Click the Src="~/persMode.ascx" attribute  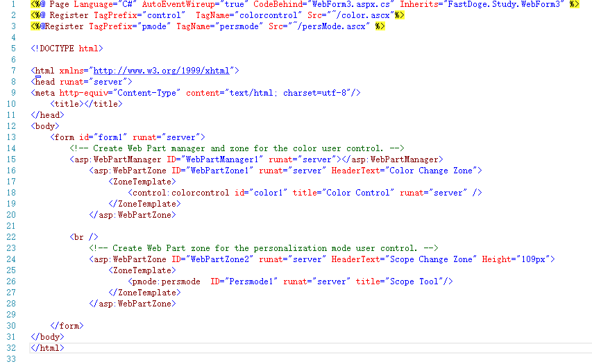(x=319, y=26)
